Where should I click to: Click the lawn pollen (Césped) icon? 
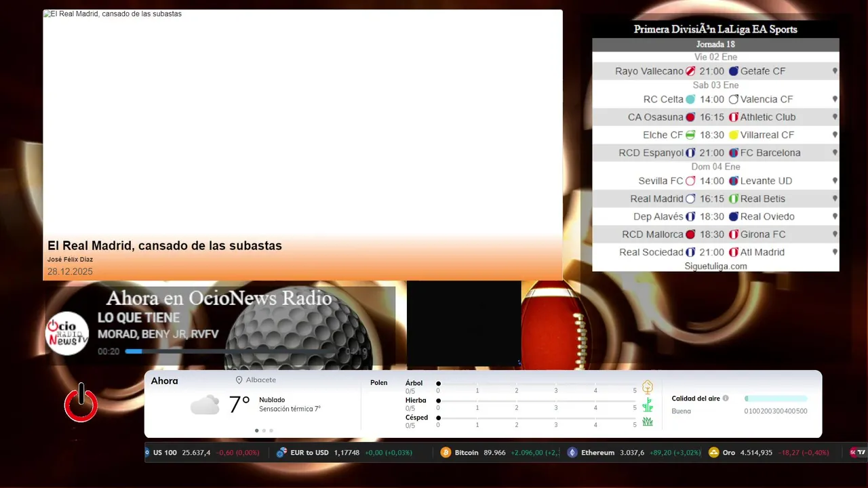click(648, 422)
